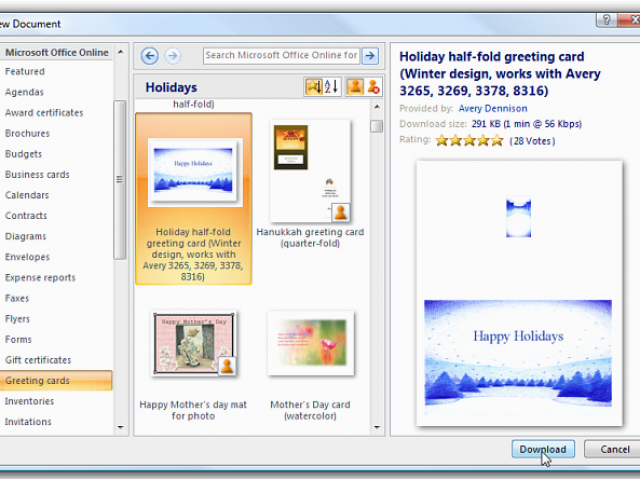
Task: Open Award certificates category
Action: tap(44, 113)
